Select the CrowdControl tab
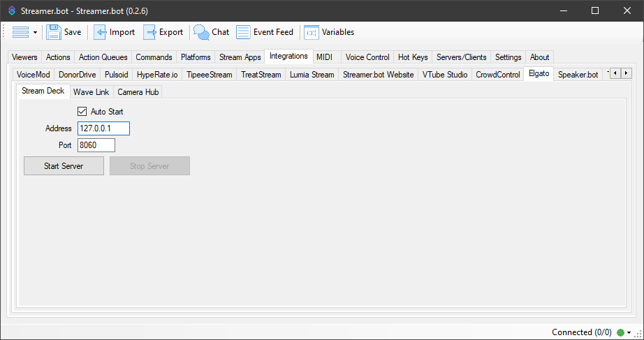The image size is (644, 340). tap(498, 75)
